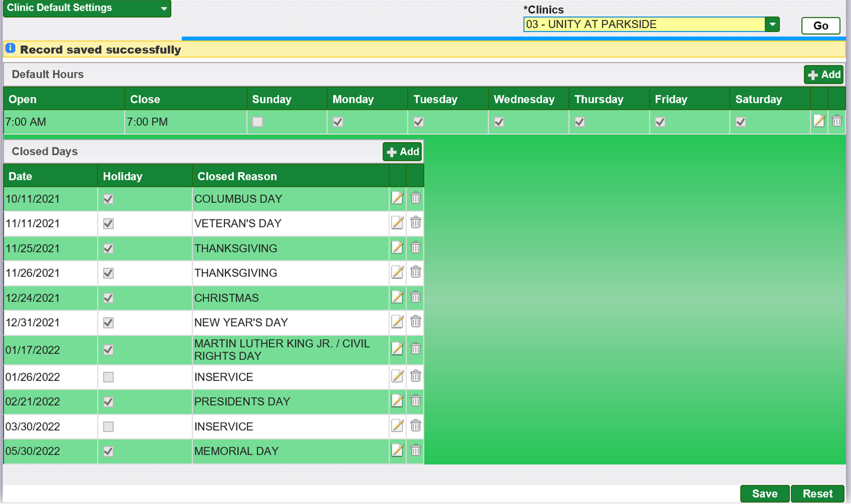Click the Go button
This screenshot has width=851, height=504.
click(820, 26)
